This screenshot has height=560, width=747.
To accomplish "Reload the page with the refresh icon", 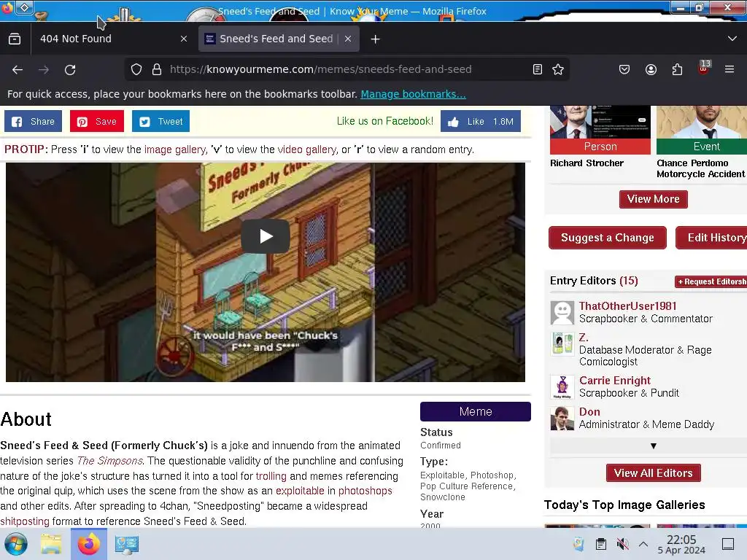I will click(x=70, y=69).
